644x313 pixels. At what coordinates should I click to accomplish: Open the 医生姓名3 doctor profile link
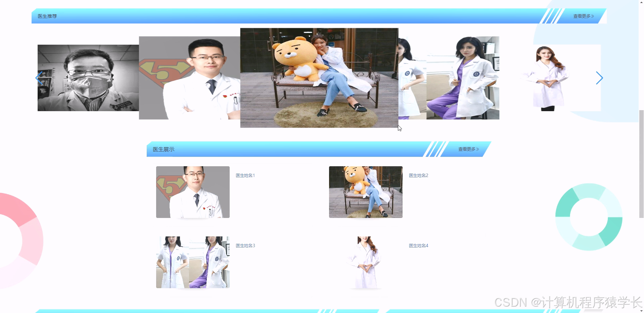click(245, 245)
